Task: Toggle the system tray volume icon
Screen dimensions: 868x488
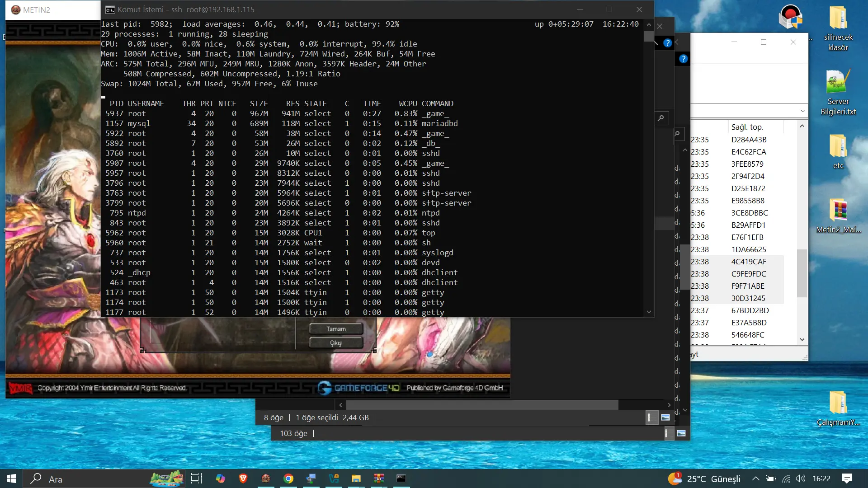Action: click(x=801, y=479)
